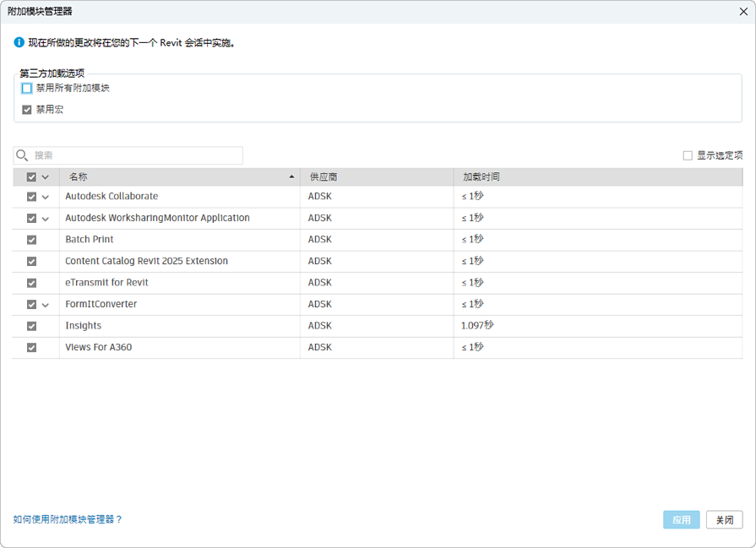Screen dimensions: 756x548
Task: Sort by the 加载时间 column header
Action: point(598,176)
